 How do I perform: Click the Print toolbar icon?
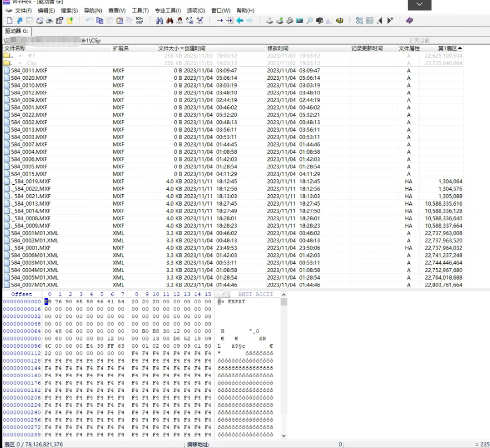click(x=49, y=20)
